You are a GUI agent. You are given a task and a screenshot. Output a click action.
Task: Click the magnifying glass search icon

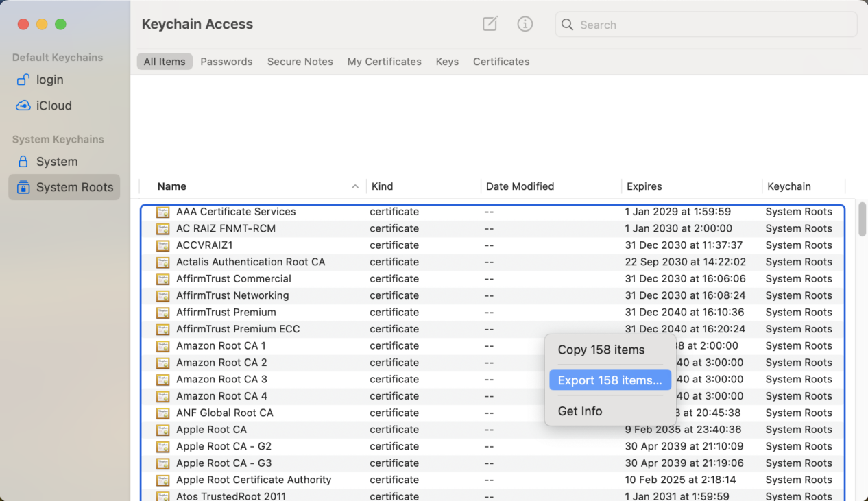click(x=567, y=25)
